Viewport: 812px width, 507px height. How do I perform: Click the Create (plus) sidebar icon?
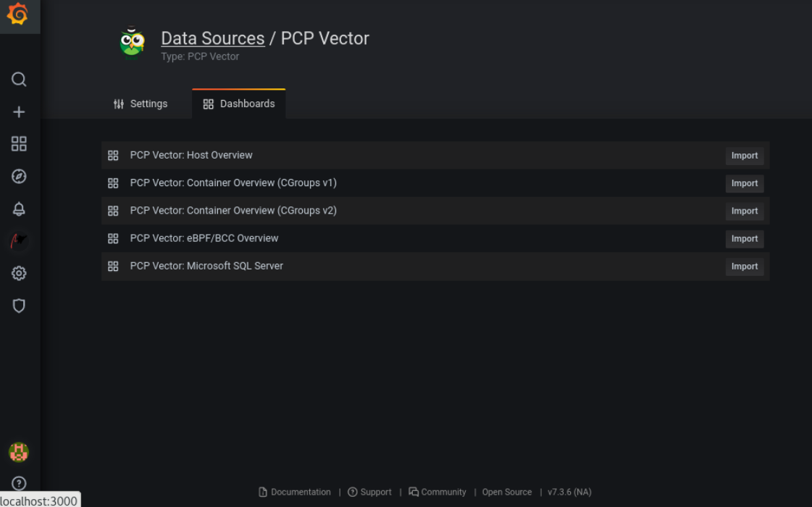coord(19,112)
